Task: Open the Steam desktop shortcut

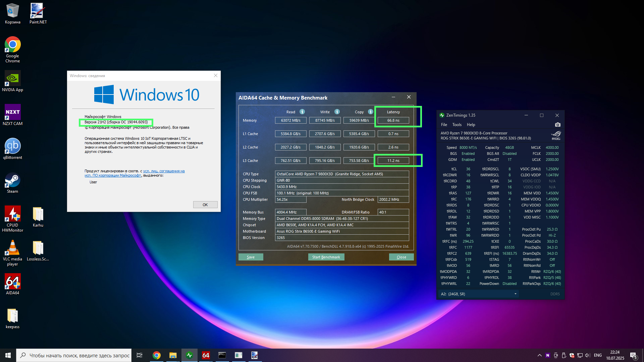Action: [x=13, y=183]
